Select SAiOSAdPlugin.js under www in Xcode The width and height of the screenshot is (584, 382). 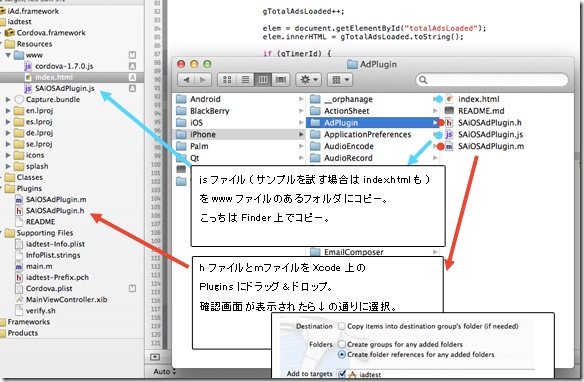(x=64, y=88)
